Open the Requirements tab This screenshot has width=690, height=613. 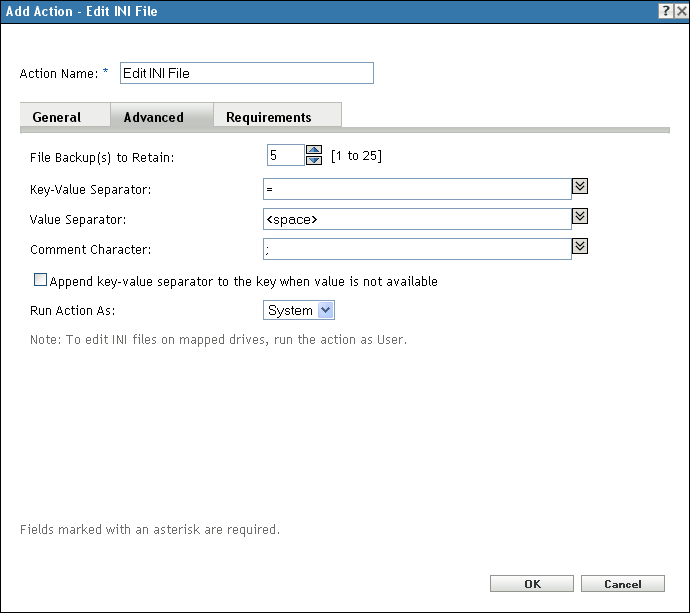tap(277, 115)
